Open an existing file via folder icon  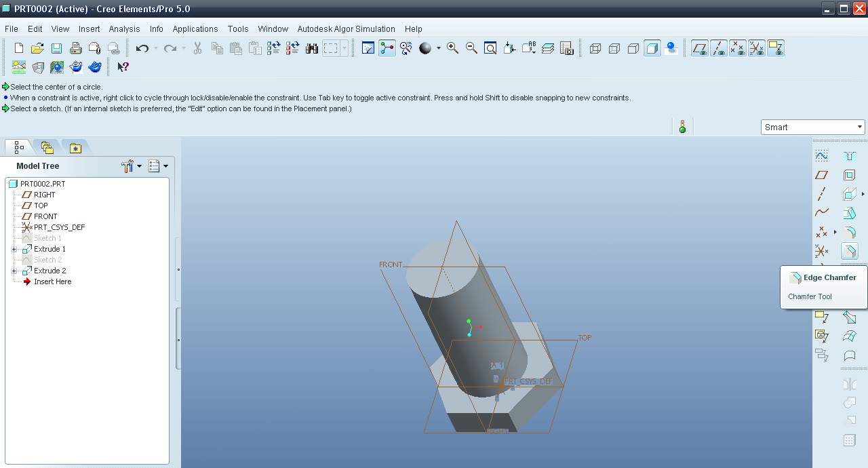(38, 48)
